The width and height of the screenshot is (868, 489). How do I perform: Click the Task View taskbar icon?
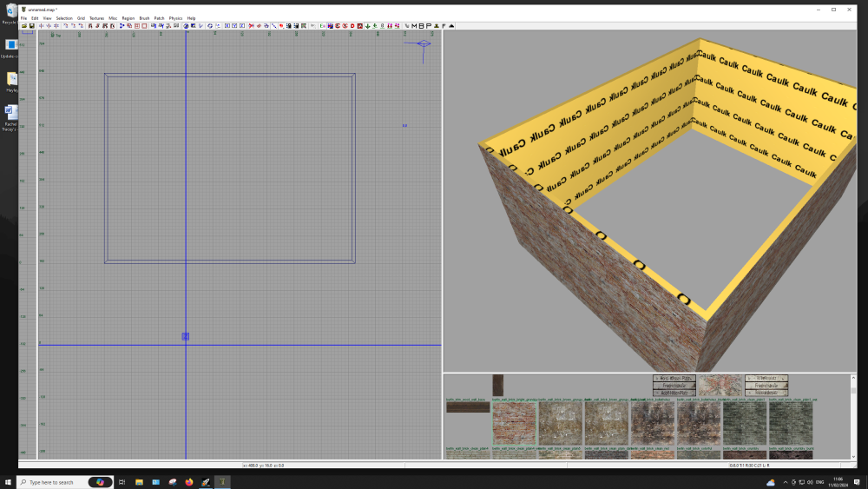point(122,482)
